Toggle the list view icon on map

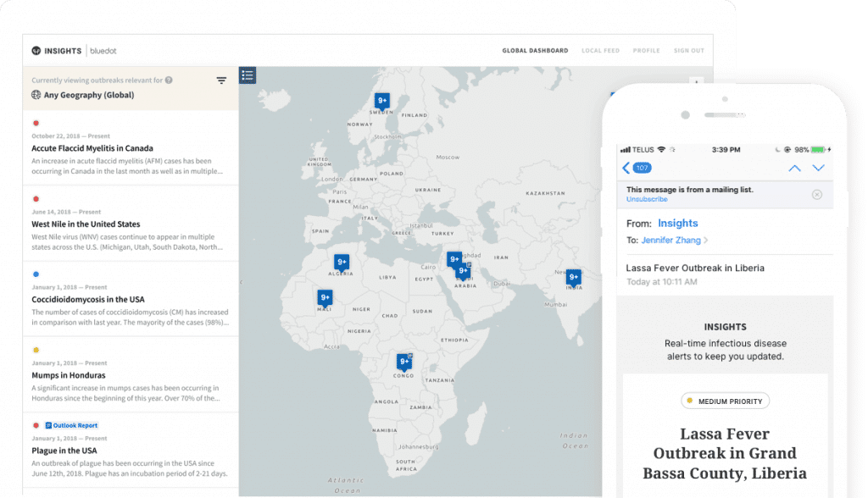tap(248, 75)
